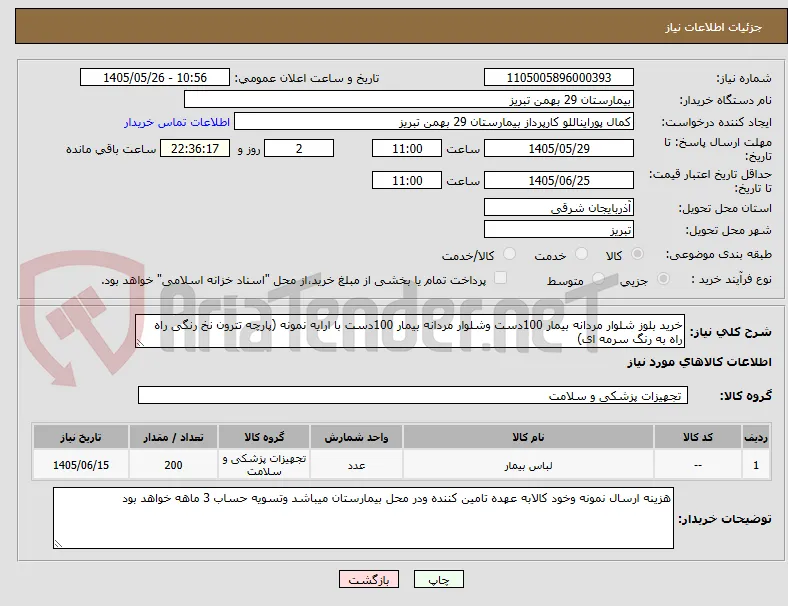Click the گروه کالا field تجهیزات پزشکی و سلامت
The image size is (788, 606).
(x=413, y=395)
